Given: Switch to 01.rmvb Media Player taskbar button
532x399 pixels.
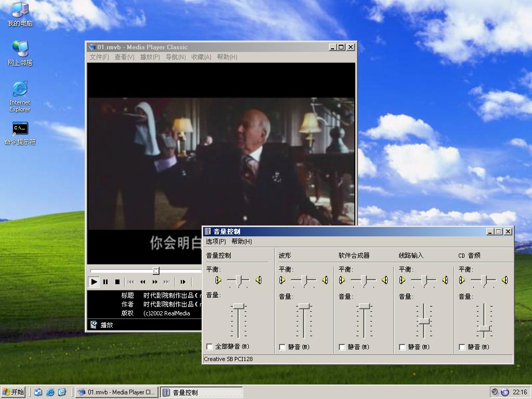Looking at the screenshot, I should coord(117,392).
